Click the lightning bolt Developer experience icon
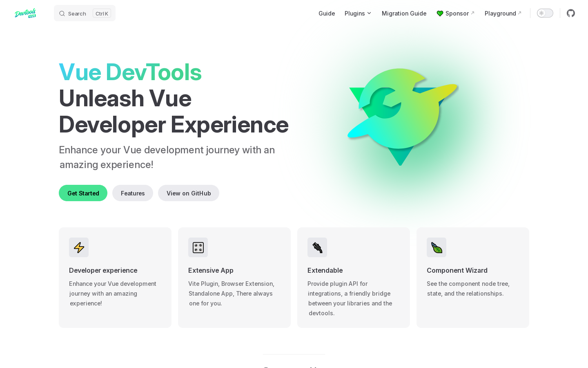Image resolution: width=588 pixels, height=368 pixels. [x=79, y=247]
